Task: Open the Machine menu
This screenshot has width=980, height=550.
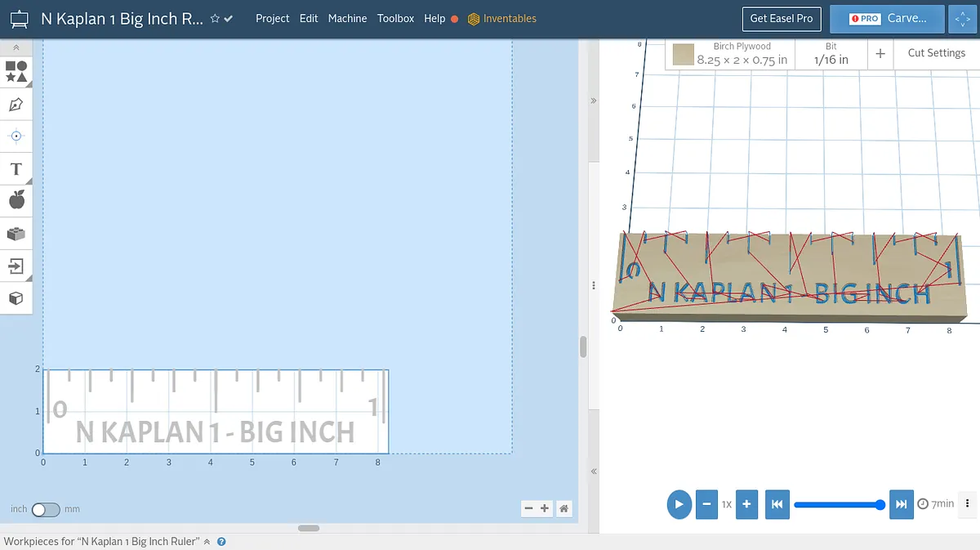Action: click(348, 18)
